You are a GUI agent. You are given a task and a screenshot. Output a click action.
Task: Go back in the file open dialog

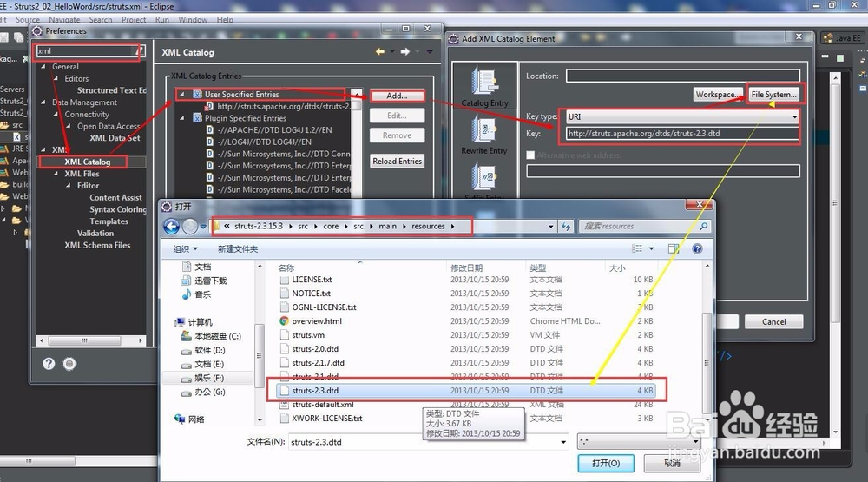tap(172, 226)
